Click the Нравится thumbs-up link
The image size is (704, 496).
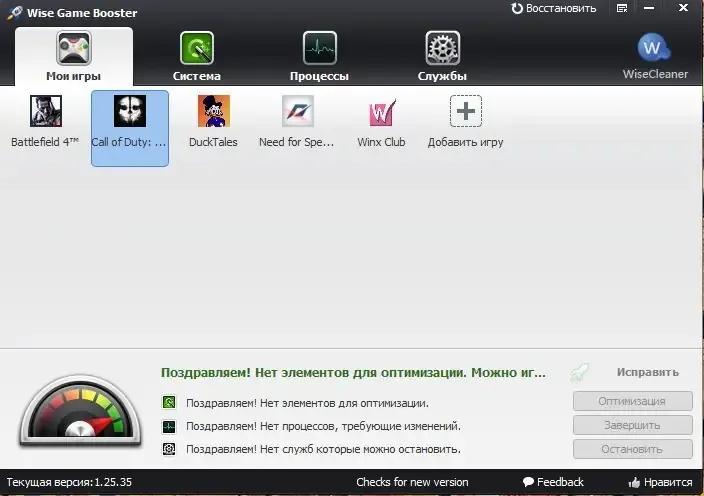(660, 483)
